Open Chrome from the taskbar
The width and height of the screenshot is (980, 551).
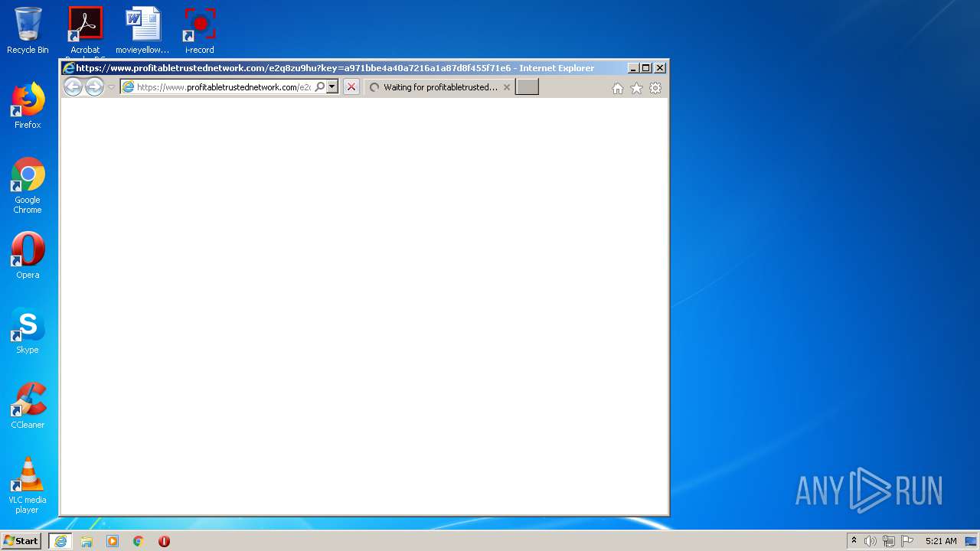[x=139, y=541]
